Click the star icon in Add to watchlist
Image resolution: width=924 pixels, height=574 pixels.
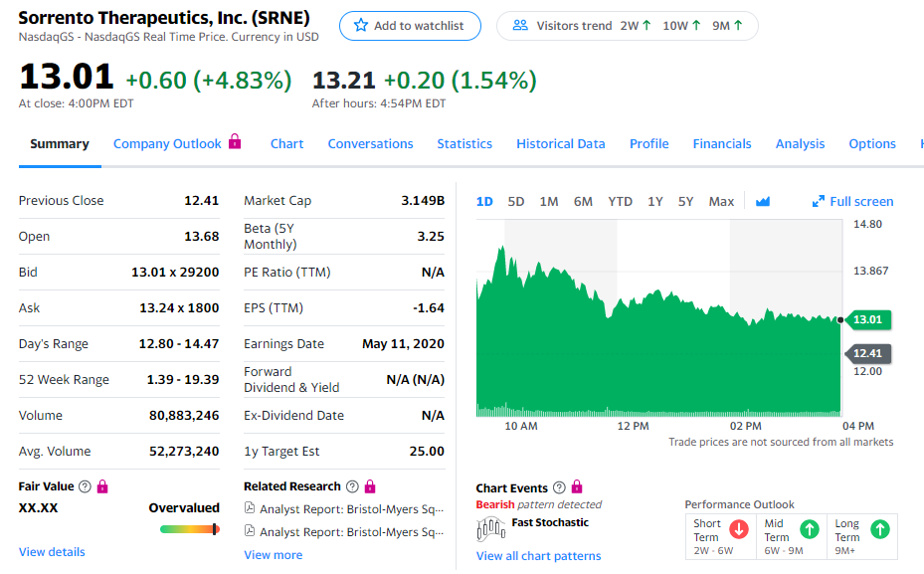tap(361, 25)
